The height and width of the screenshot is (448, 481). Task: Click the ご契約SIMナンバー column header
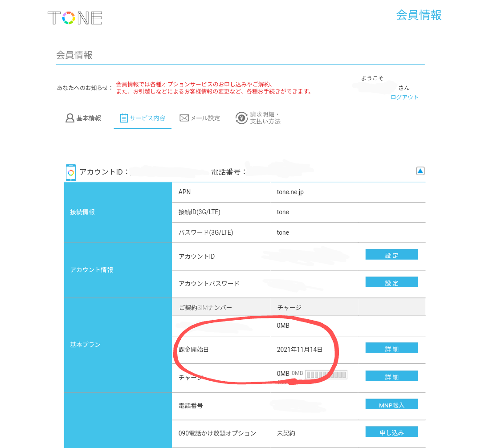[205, 308]
